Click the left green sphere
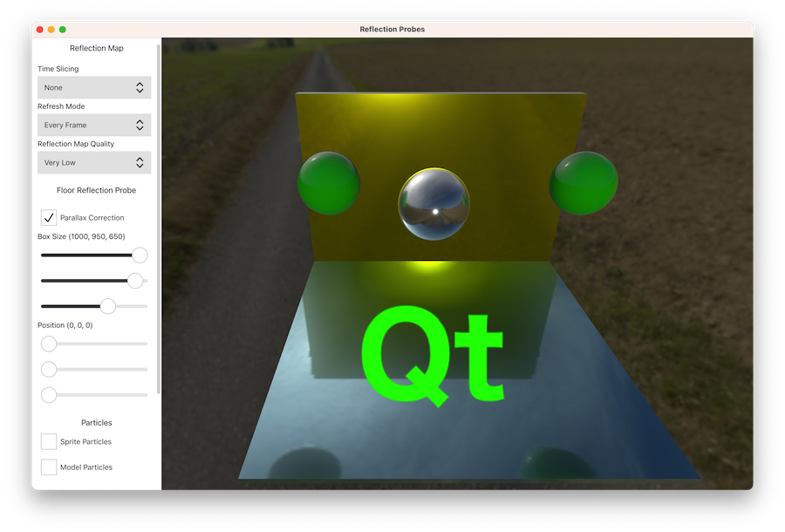785x532 pixels. pyautogui.click(x=329, y=182)
